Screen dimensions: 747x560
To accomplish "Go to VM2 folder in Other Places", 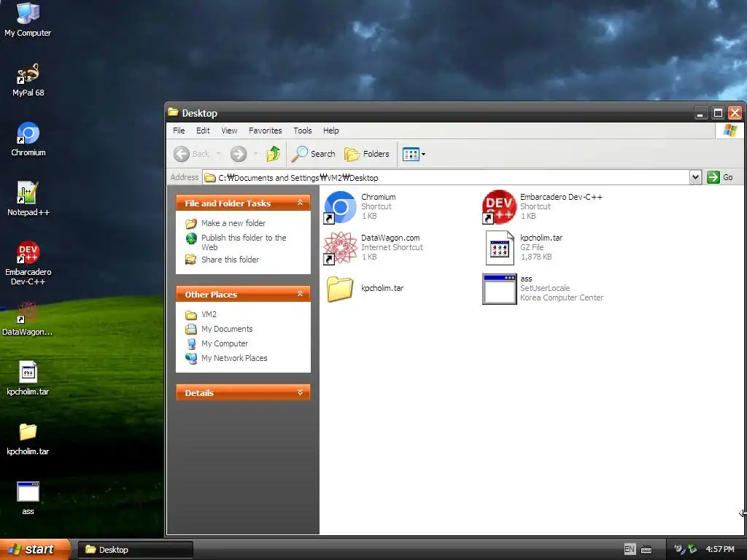I will coord(201,315).
